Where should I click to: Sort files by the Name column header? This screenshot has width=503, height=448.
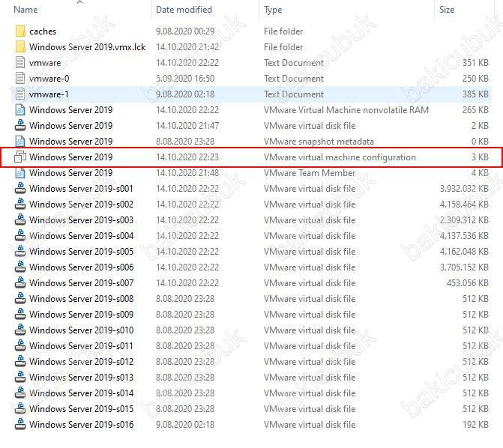25,10
